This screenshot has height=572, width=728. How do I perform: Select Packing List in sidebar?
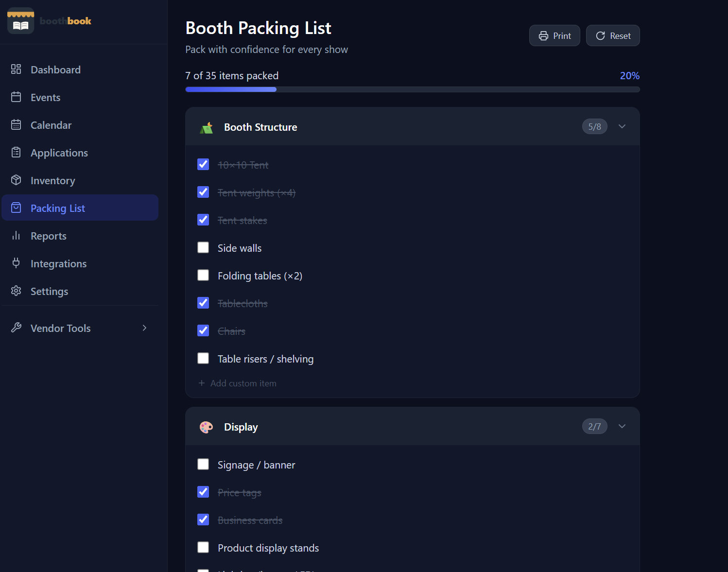(80, 208)
